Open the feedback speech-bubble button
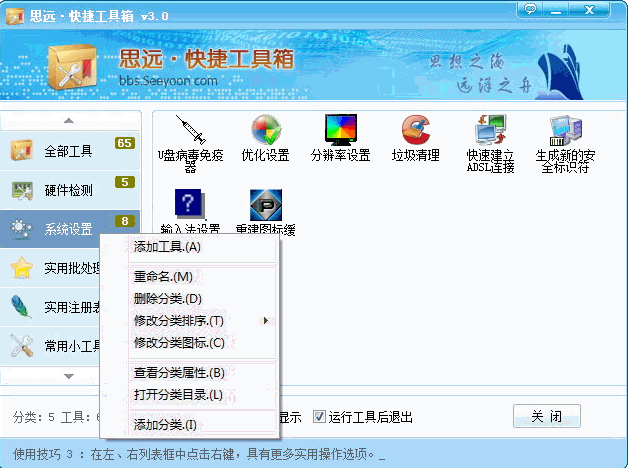 [530, 10]
